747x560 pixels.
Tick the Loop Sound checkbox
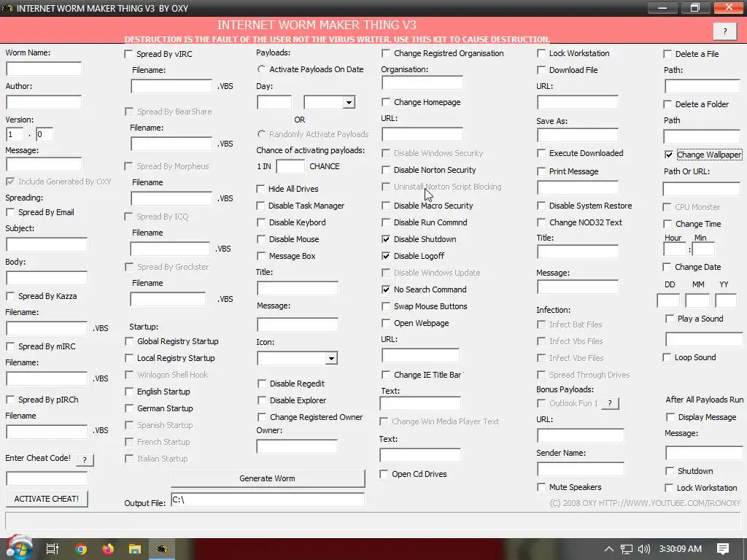(667, 357)
